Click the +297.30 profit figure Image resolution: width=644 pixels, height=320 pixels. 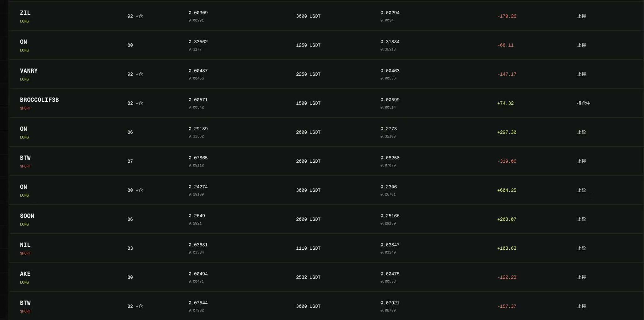point(507,133)
